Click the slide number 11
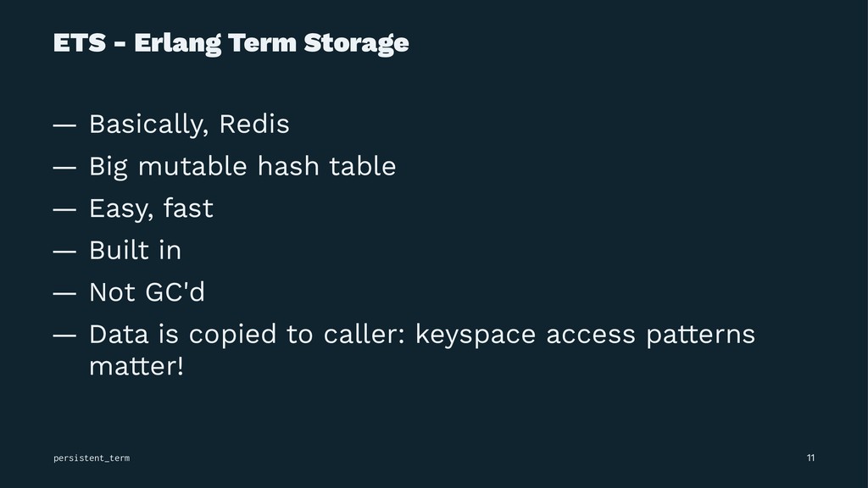The image size is (868, 488). click(810, 457)
